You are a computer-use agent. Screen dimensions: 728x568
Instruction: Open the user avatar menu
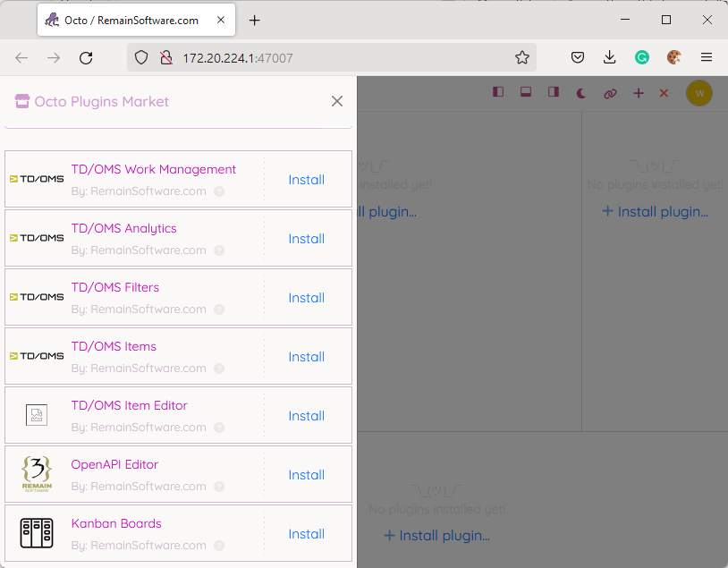pos(699,93)
